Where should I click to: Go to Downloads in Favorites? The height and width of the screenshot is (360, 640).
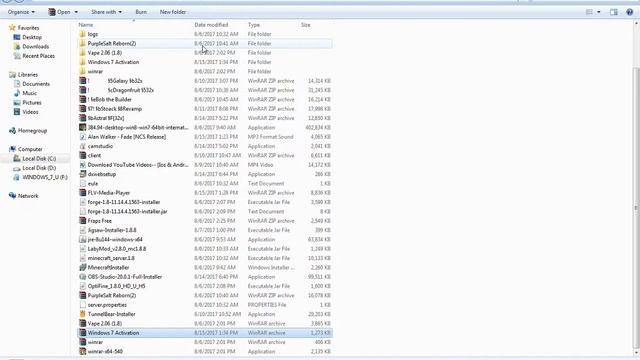36,47
